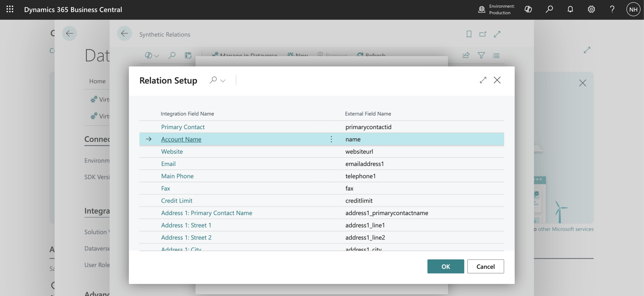Open the filter pane funnel icon

(x=481, y=55)
